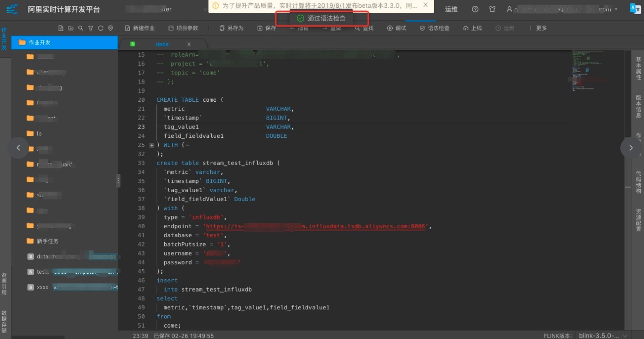Click the search icon above the job tree
The width and height of the screenshot is (644, 339).
(x=81, y=28)
